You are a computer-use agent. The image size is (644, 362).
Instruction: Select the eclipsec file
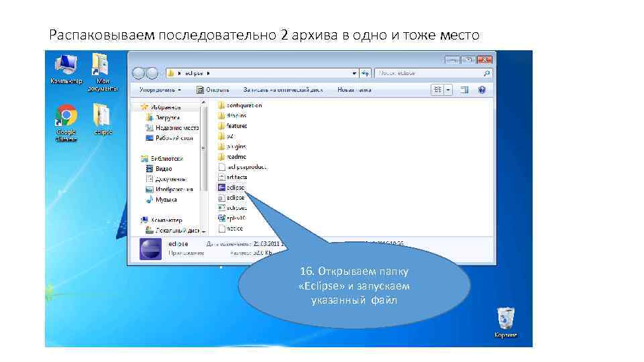233,208
